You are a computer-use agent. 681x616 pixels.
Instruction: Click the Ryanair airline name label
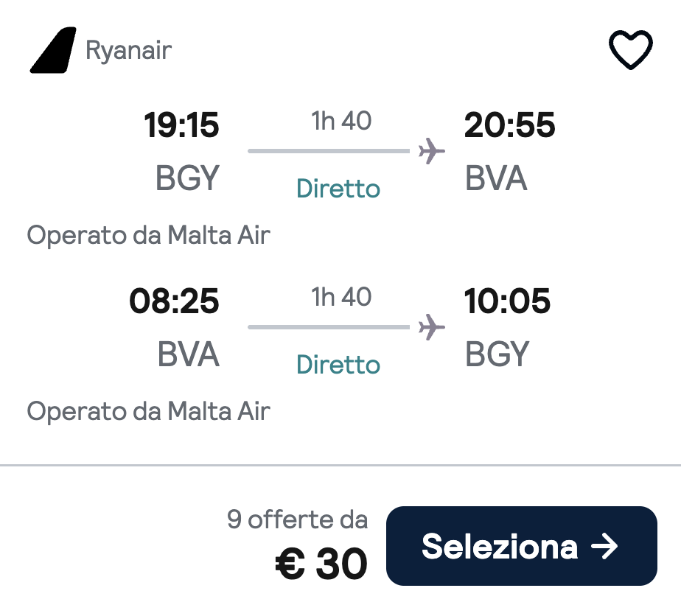click(129, 50)
